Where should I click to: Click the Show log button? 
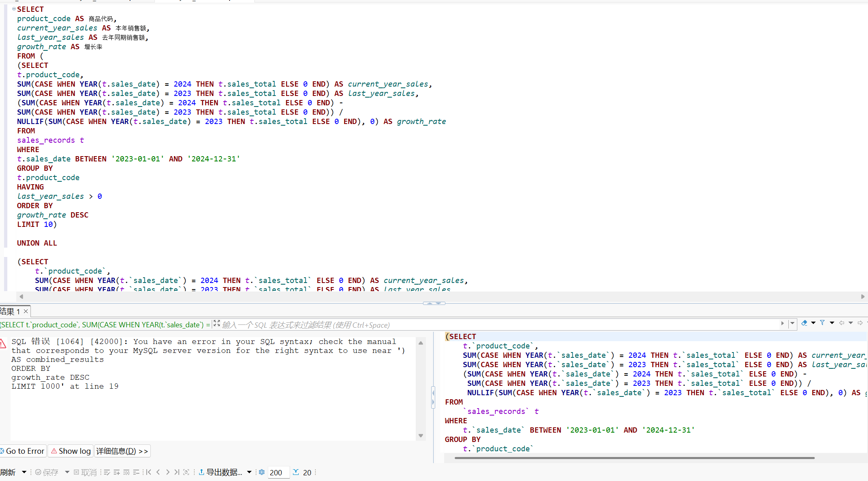71,451
